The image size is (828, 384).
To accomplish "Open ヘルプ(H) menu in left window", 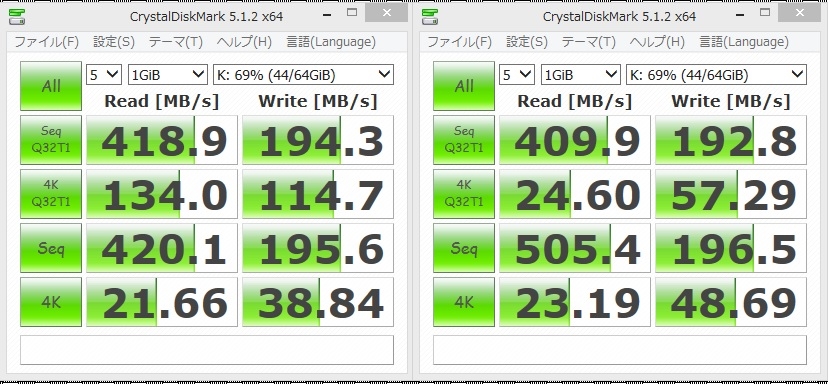I will click(x=244, y=42).
